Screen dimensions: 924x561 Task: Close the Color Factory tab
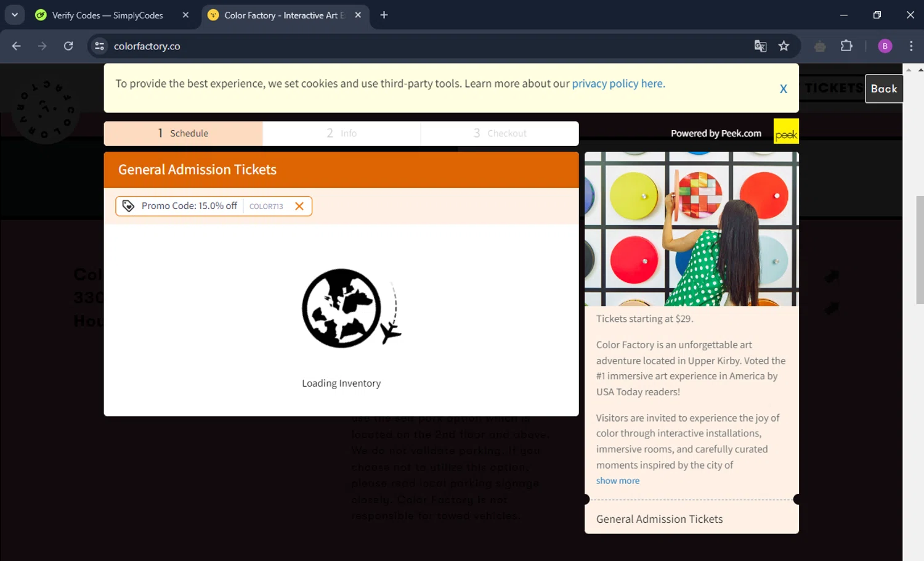coord(358,15)
